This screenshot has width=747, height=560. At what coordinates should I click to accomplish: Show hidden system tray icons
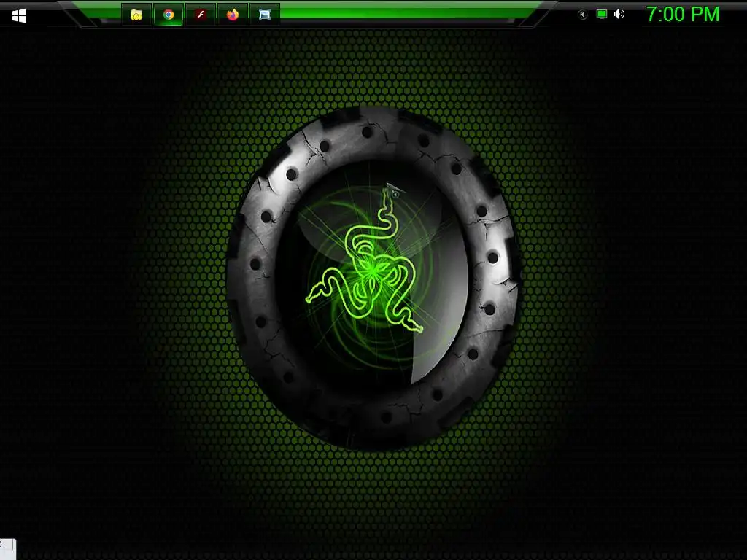pos(583,15)
